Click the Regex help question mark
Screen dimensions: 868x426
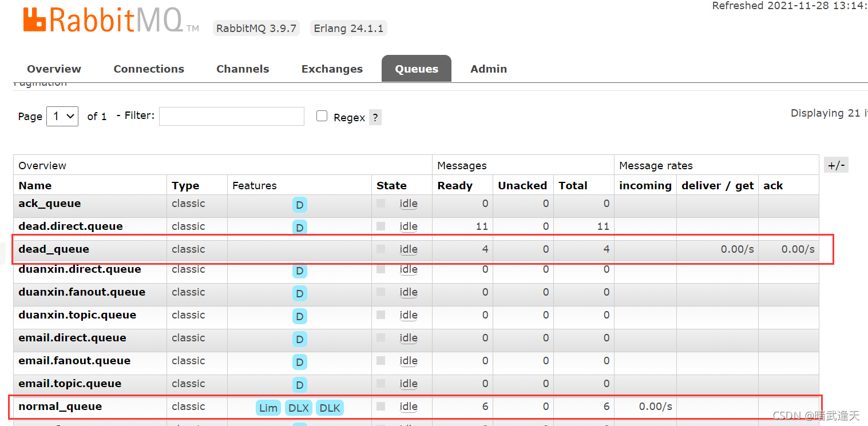click(x=375, y=117)
